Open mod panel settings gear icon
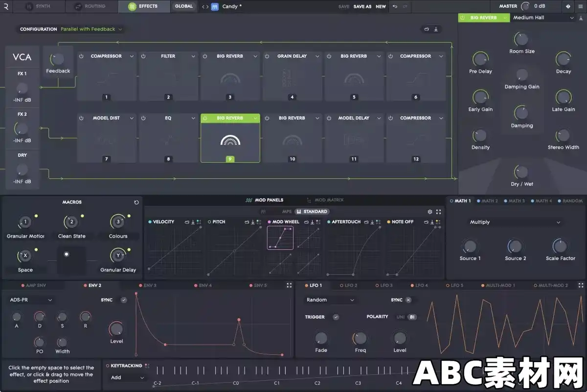Viewport: 587px width, 392px height. pos(430,212)
